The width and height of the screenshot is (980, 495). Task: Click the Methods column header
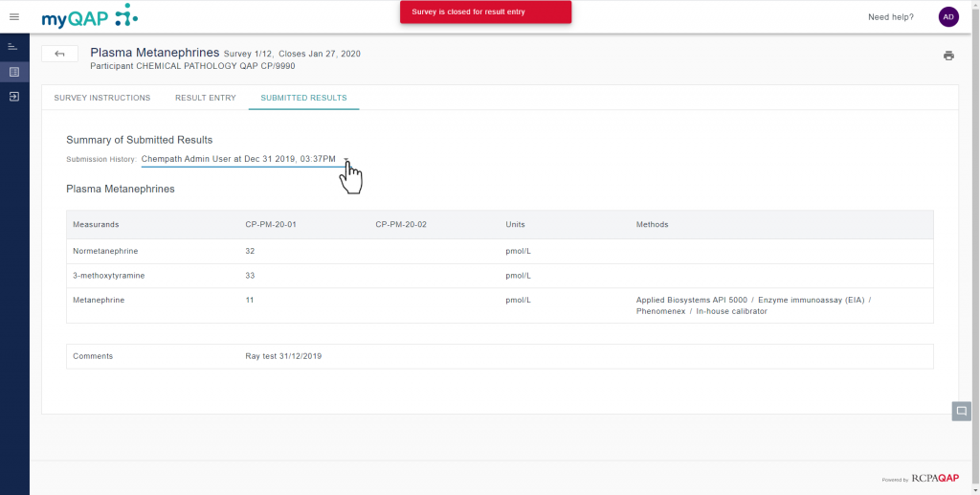652,224
